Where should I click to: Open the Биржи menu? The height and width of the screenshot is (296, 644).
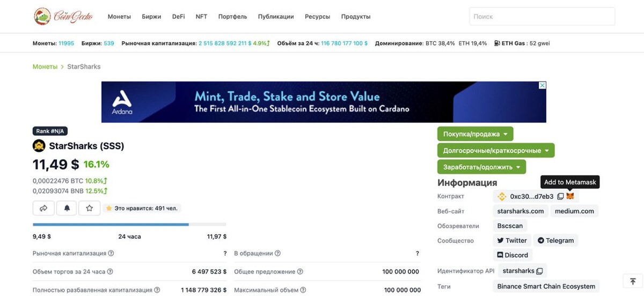[152, 17]
